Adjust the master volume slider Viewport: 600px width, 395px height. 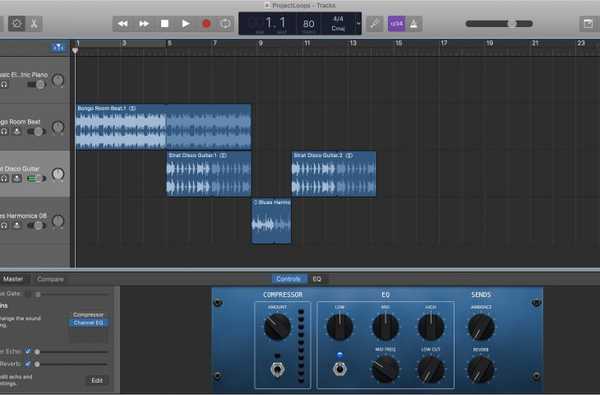499,24
